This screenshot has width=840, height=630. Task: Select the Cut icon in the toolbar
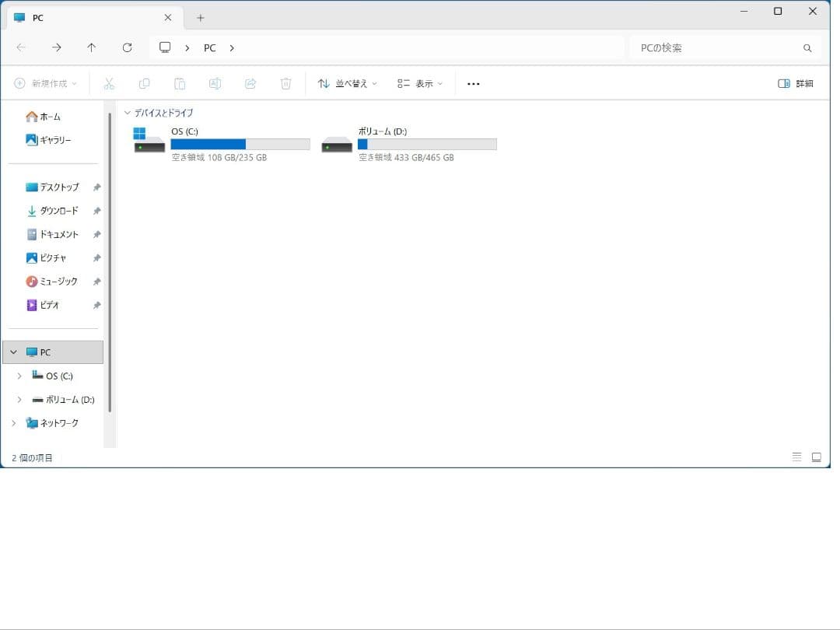[x=110, y=83]
